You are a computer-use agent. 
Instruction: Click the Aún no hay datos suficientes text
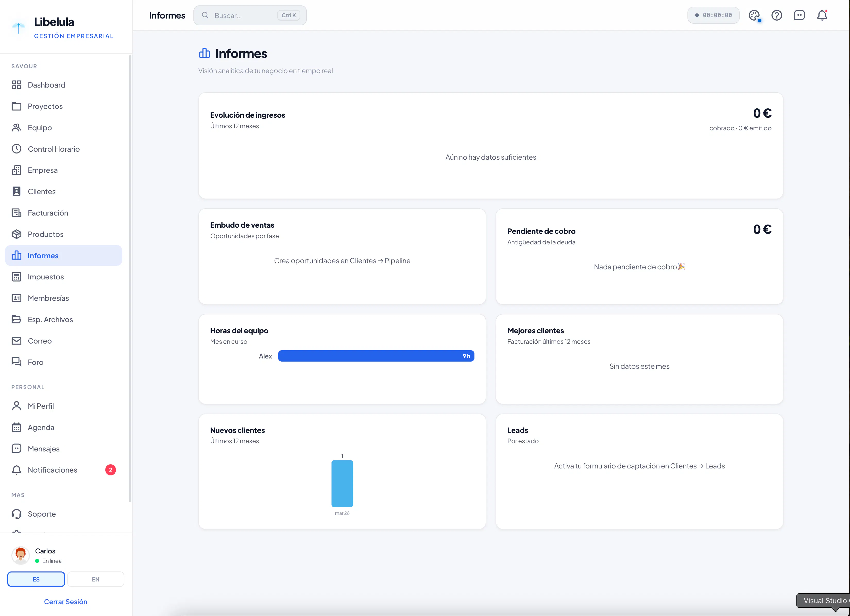pyautogui.click(x=491, y=157)
